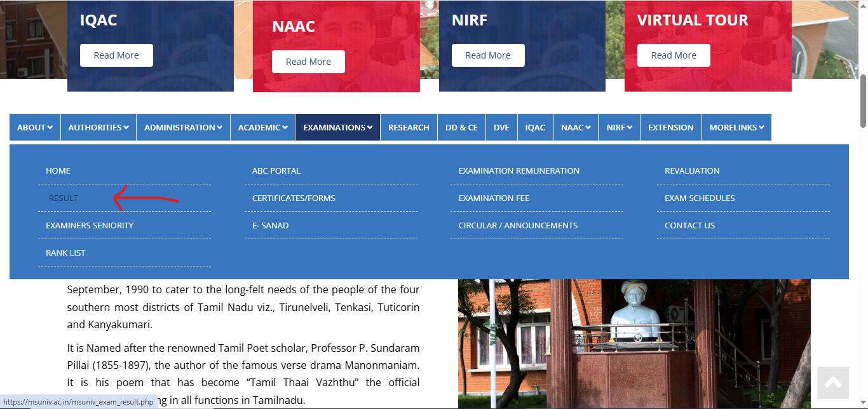The height and width of the screenshot is (409, 868).
Task: Open the CIRCULAR / ANNOUNCEMENTS page
Action: click(518, 225)
